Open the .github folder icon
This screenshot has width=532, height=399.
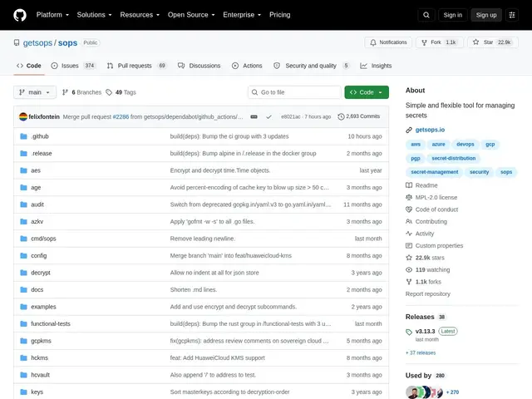(23, 136)
